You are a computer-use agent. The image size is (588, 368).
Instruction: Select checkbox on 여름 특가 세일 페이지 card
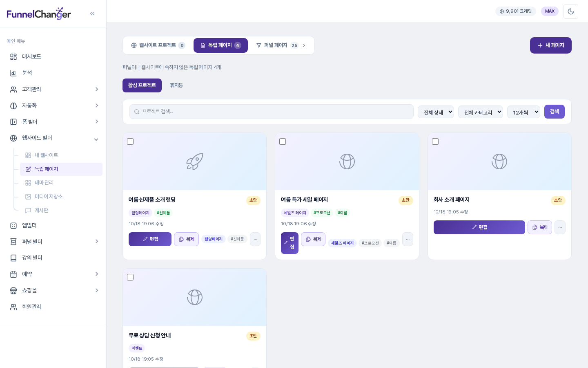tap(283, 141)
